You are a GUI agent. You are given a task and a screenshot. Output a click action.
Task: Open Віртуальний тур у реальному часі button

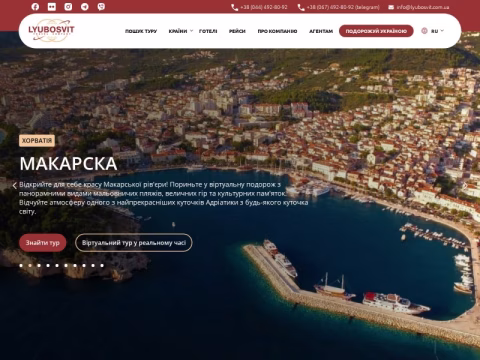(x=134, y=243)
